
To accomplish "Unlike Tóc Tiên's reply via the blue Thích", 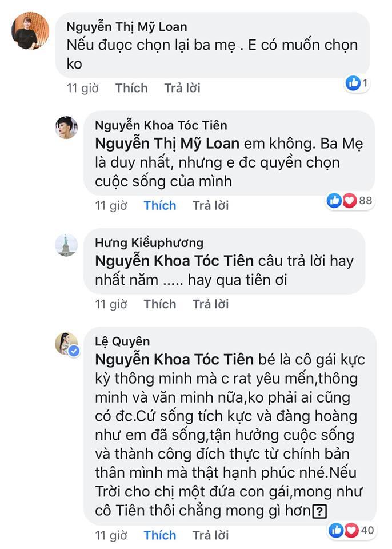I will (x=160, y=205).
